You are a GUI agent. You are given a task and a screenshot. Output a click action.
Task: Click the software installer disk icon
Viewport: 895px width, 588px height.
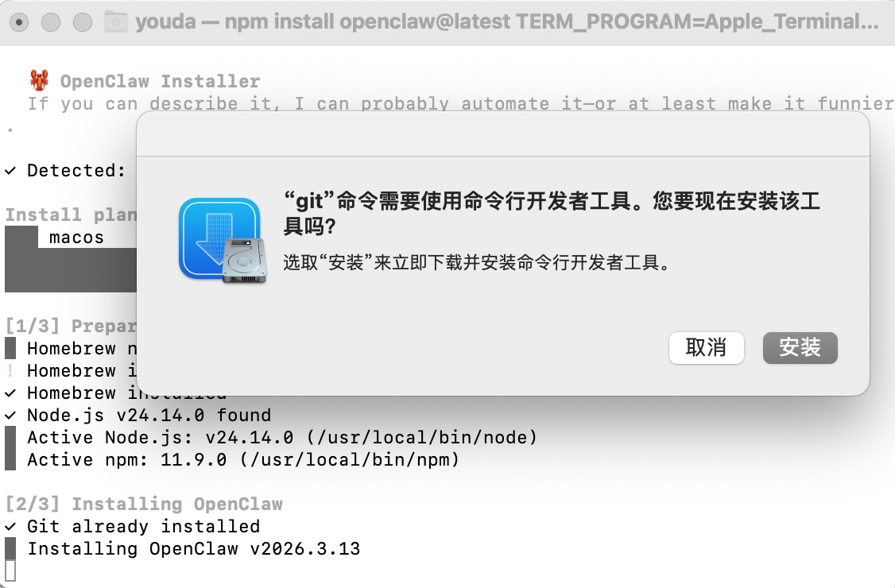tap(223, 241)
